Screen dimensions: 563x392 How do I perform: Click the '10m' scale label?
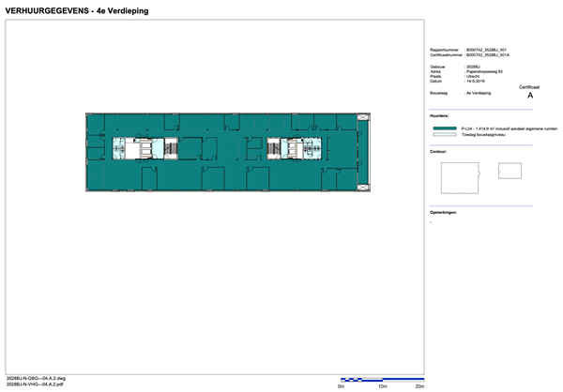(x=383, y=386)
